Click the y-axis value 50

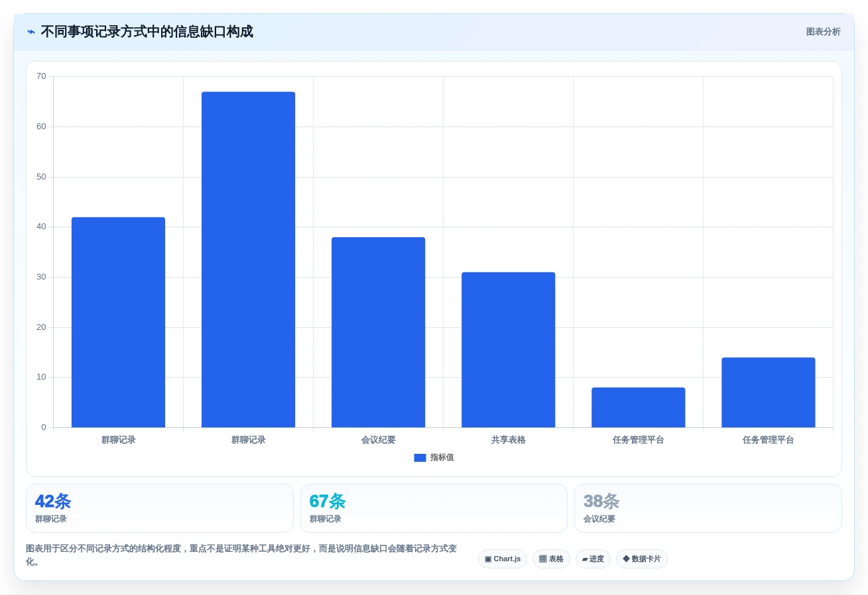pos(41,177)
